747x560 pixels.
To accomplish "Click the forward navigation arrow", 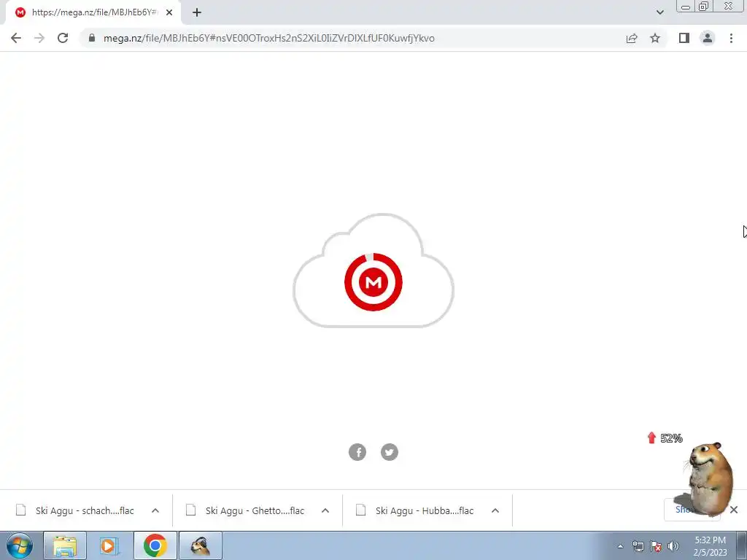I will (x=39, y=38).
